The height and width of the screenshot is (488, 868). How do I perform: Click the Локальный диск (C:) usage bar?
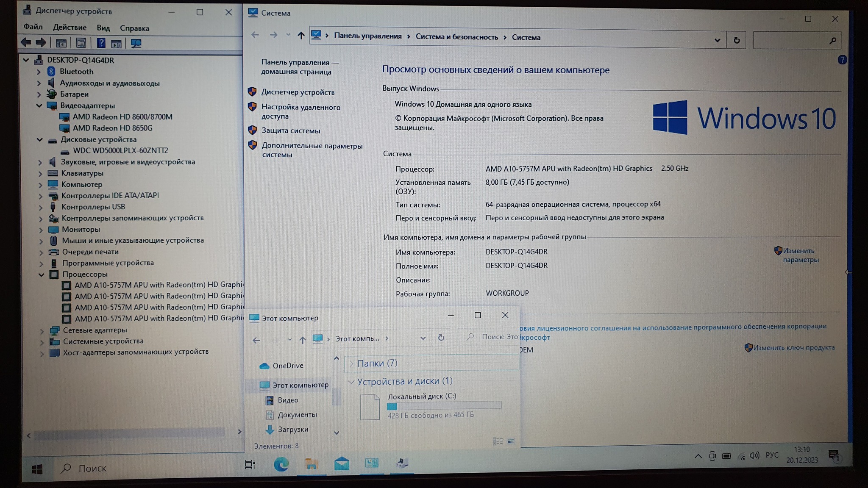tap(444, 406)
